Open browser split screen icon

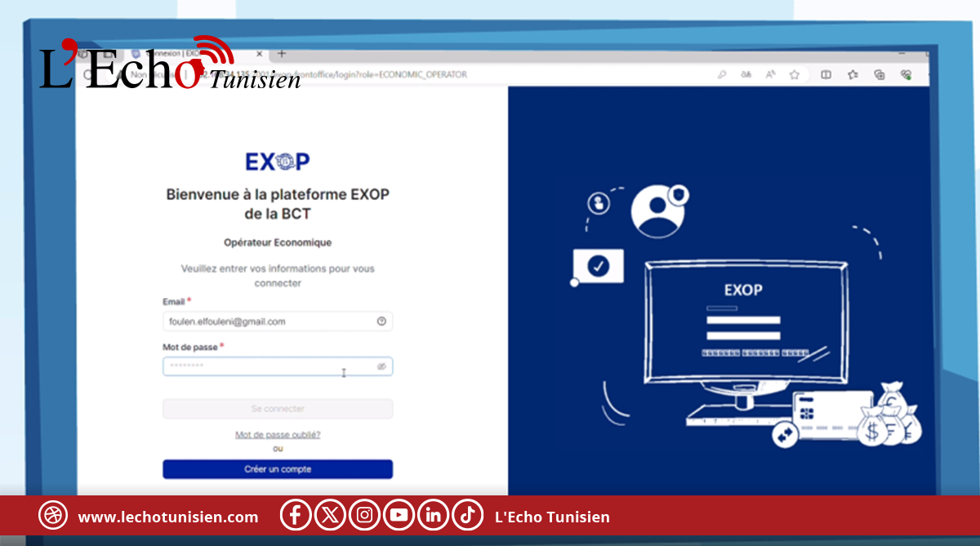pyautogui.click(x=826, y=74)
